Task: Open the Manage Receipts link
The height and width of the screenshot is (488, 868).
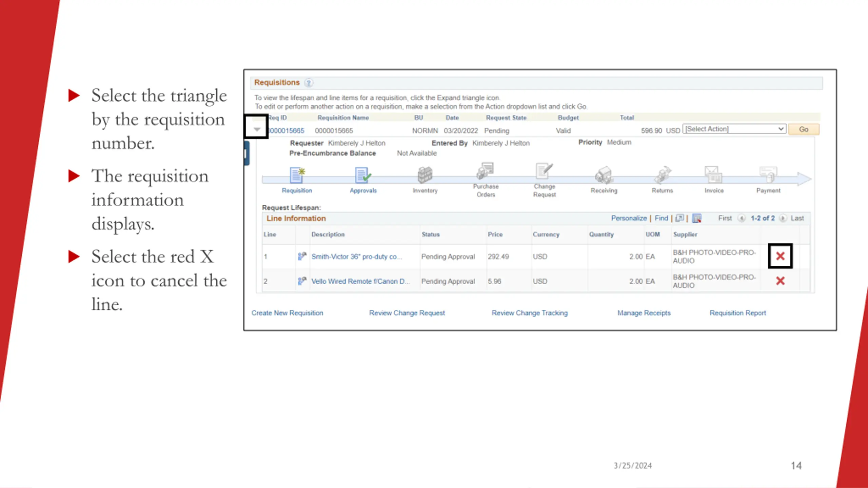Action: 644,313
